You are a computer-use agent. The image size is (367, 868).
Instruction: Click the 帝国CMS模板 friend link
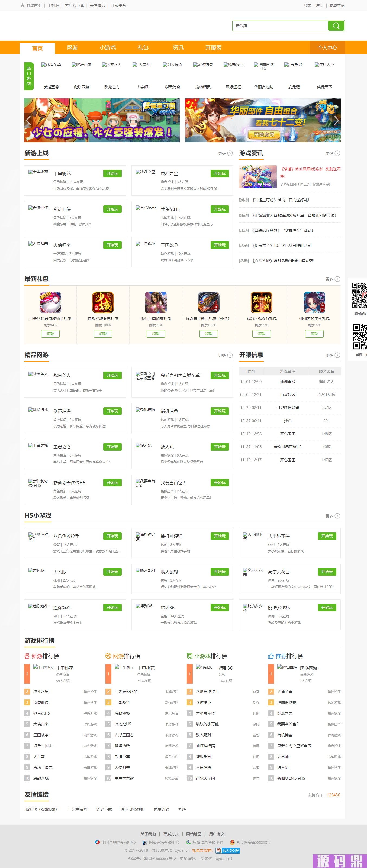pos(133,809)
